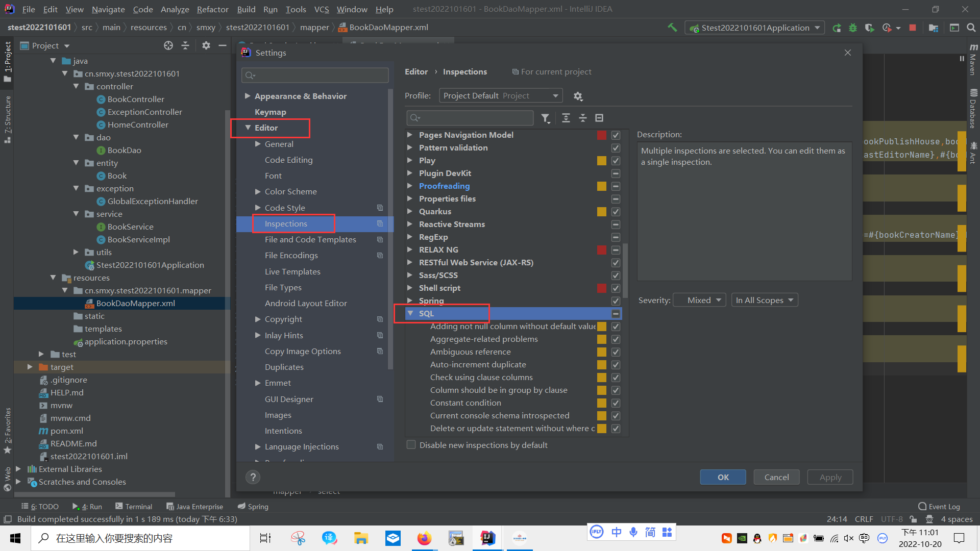This screenshot has height=551, width=980.
Task: Open the Severity Mixed dropdown
Action: click(700, 300)
